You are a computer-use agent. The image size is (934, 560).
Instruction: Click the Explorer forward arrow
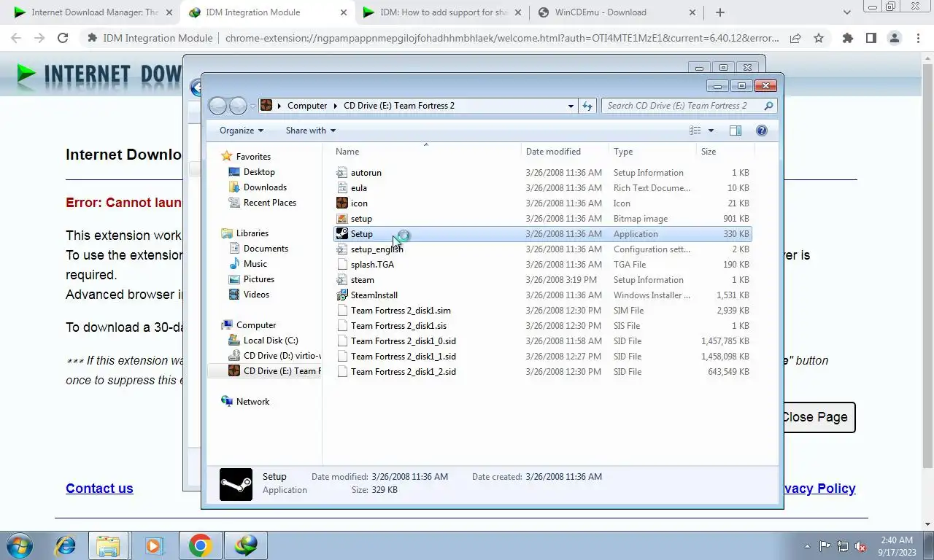click(x=238, y=106)
